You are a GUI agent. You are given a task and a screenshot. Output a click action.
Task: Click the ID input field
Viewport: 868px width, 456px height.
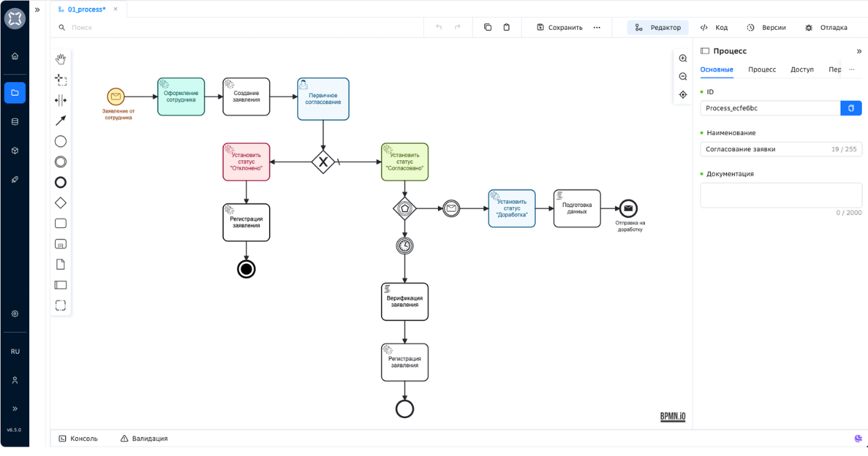point(770,108)
